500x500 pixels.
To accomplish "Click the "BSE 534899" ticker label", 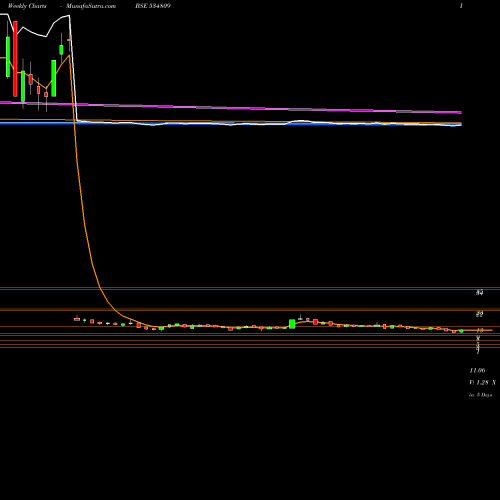I will point(153,6).
